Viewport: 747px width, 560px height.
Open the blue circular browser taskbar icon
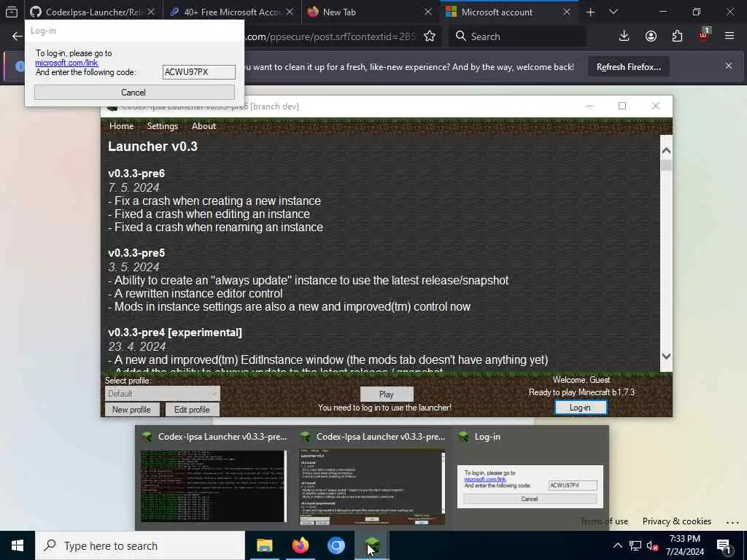click(x=336, y=545)
